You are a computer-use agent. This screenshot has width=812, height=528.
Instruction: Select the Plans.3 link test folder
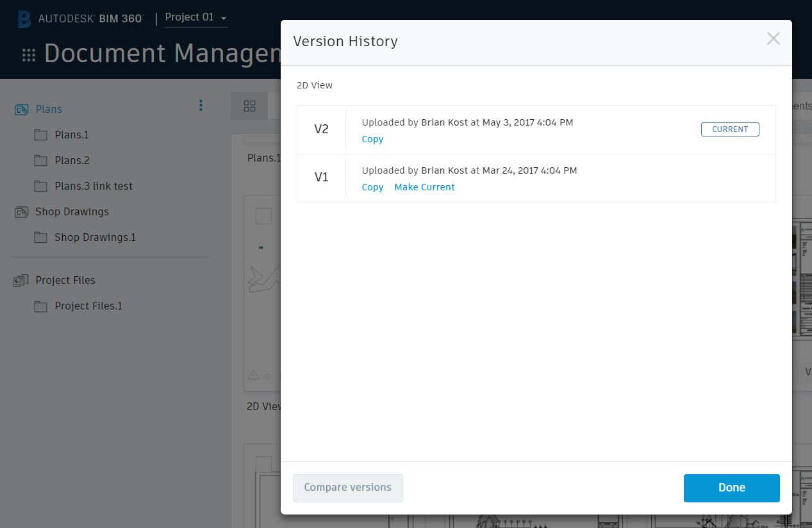[94, 186]
